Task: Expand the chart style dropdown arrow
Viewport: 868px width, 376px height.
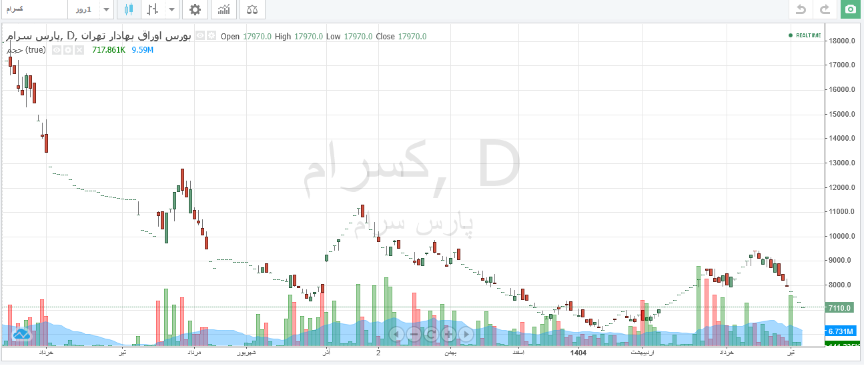Action: click(172, 9)
